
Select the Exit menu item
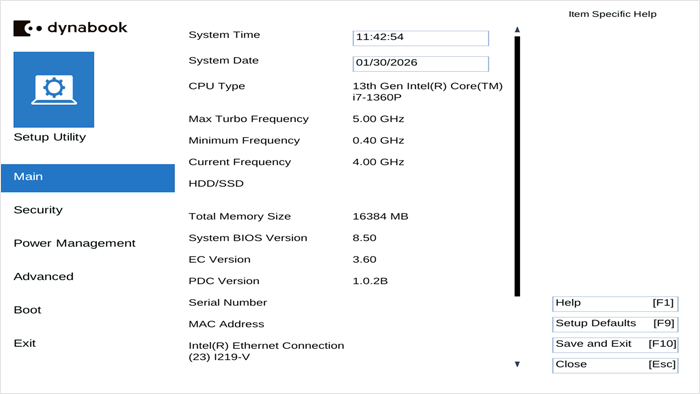[25, 343]
